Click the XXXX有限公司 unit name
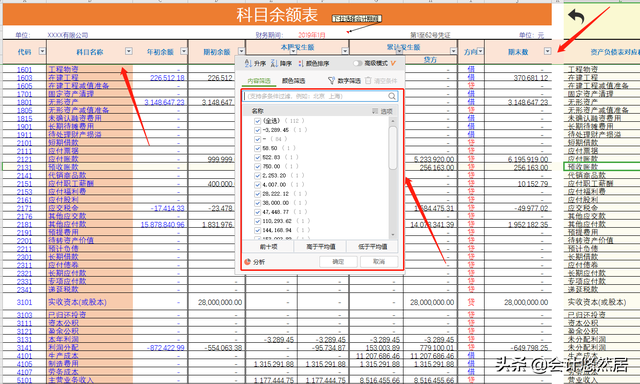This screenshot has width=640, height=384. tap(68, 35)
